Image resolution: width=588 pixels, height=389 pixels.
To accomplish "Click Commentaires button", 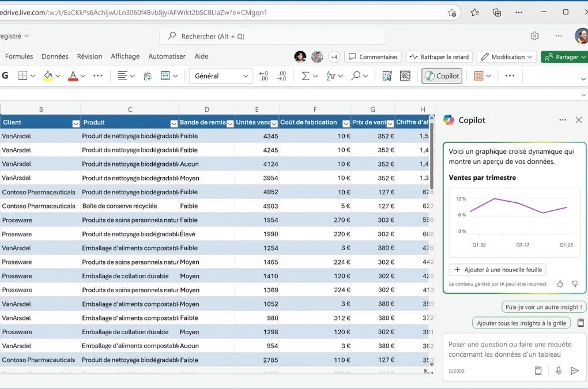I will tap(373, 57).
